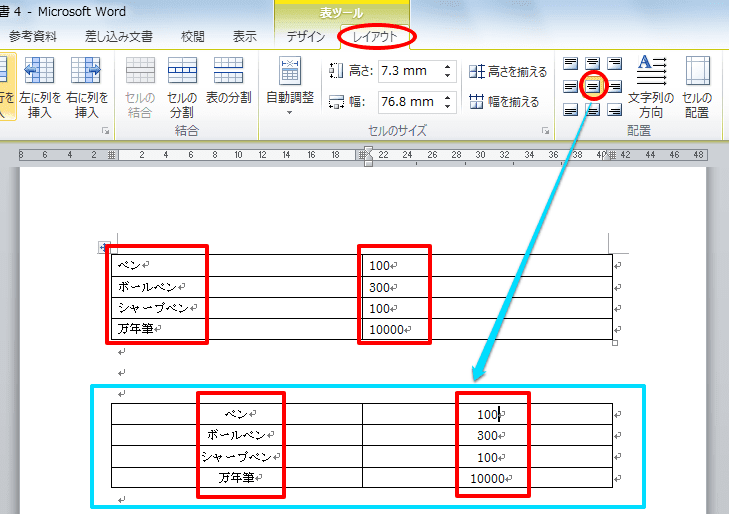Select align middle left icon

(570, 86)
